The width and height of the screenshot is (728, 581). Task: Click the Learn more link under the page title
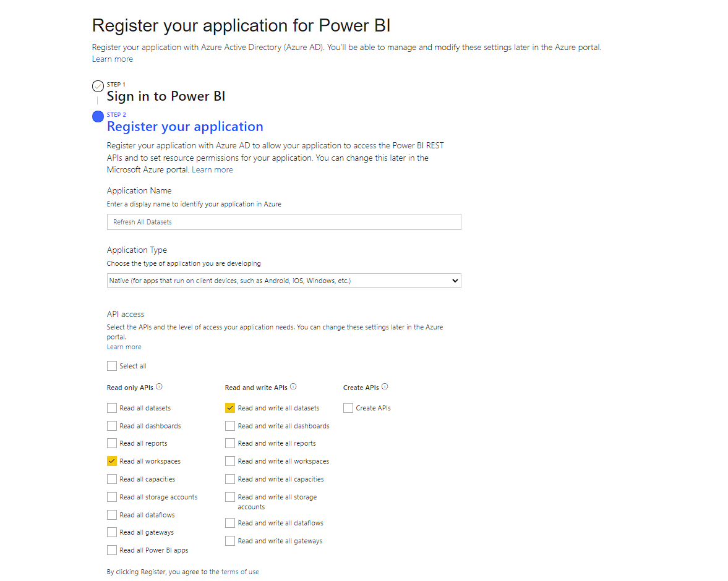click(112, 59)
